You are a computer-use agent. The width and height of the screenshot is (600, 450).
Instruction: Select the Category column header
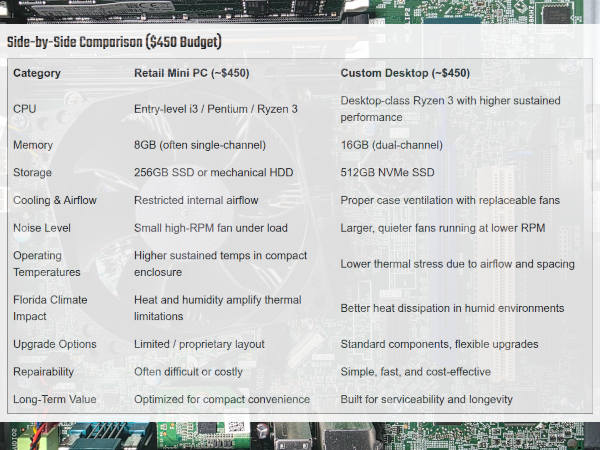[x=37, y=73]
